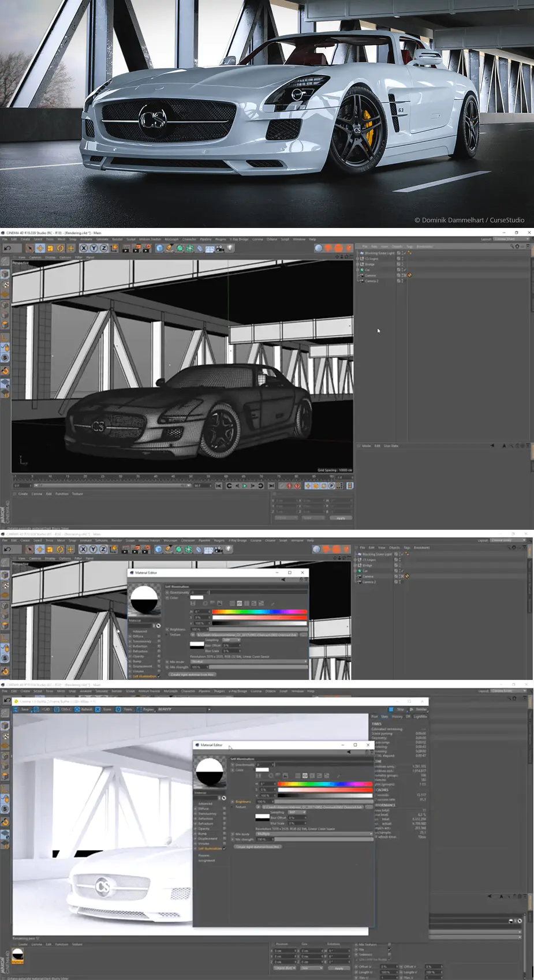534x980 pixels.
Task: Toggle Displacement channel in bottom Material Editor
Action: click(224, 839)
